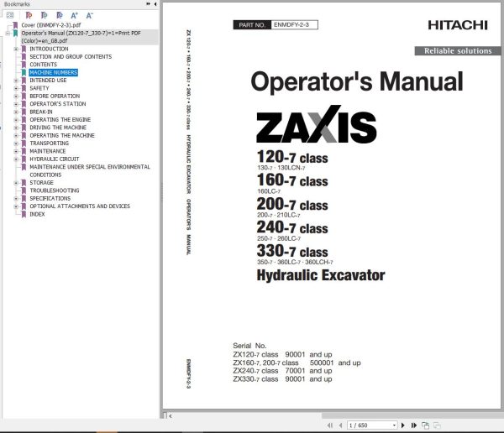Click the second bookmark toolbar icon
Screen dimensions: 504x433
(x=44, y=15)
